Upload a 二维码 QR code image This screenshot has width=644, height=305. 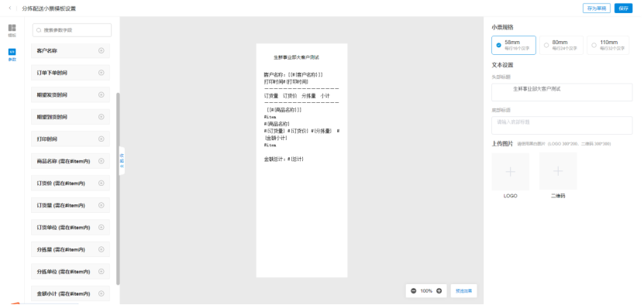coord(558,171)
